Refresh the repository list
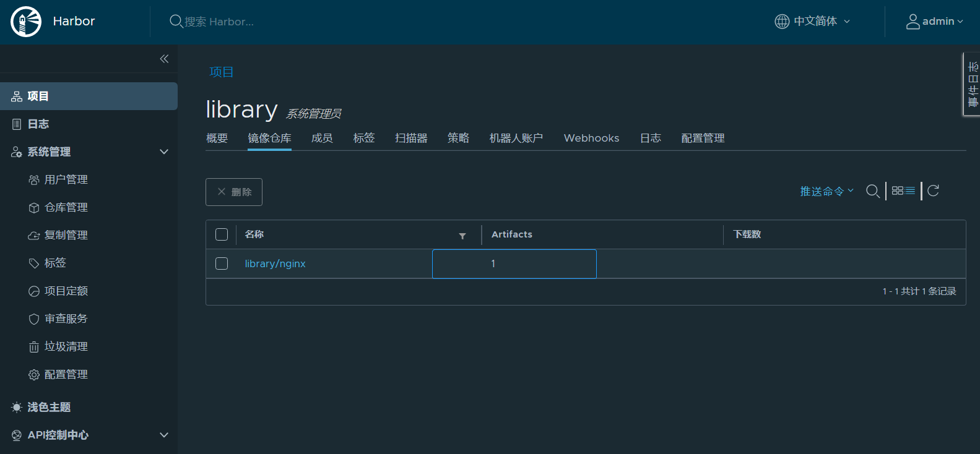The width and height of the screenshot is (980, 454). (x=934, y=191)
